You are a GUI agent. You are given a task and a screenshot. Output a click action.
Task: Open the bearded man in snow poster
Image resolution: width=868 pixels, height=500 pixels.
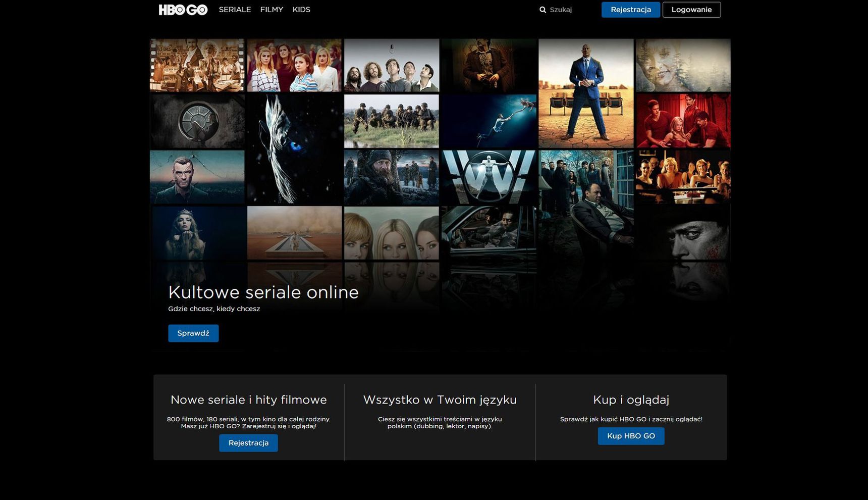tap(392, 177)
